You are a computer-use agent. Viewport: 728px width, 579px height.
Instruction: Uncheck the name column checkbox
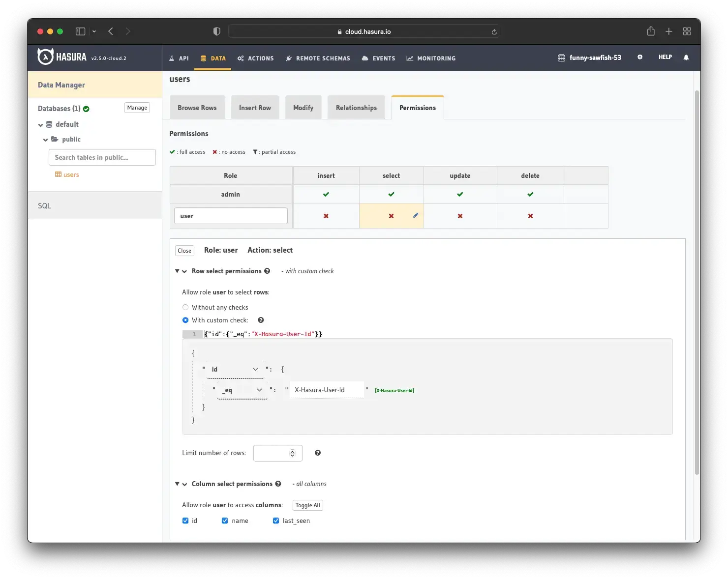pos(225,521)
